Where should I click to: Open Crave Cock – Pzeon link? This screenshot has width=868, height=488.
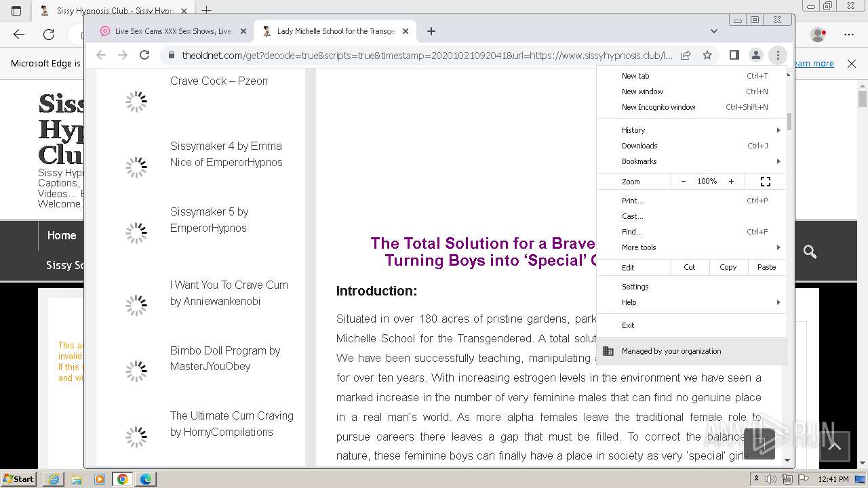(x=219, y=81)
